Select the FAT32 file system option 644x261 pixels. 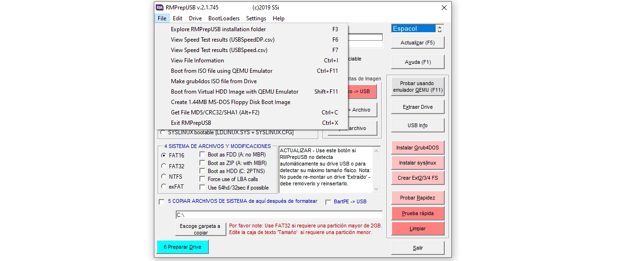(x=164, y=166)
